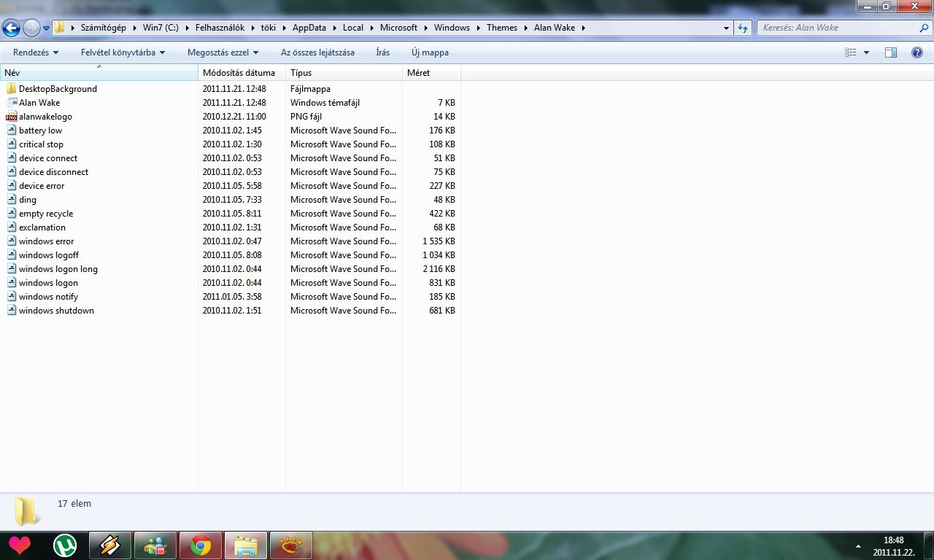Sort by the Méret column header
The image size is (934, 560).
pyautogui.click(x=431, y=73)
